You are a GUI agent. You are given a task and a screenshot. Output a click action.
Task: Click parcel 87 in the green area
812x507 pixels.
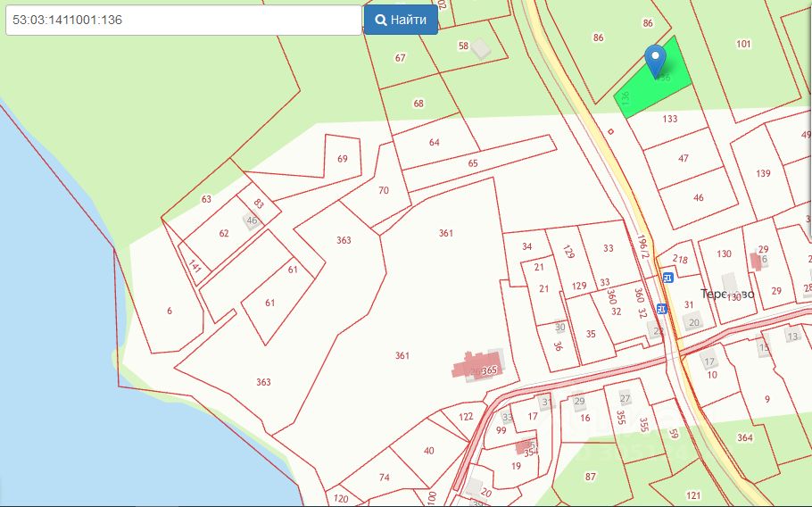pyautogui.click(x=590, y=478)
